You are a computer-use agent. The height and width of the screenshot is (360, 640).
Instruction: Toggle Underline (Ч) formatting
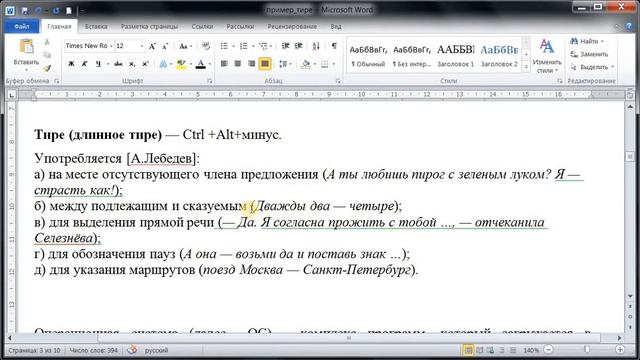[x=98, y=64]
